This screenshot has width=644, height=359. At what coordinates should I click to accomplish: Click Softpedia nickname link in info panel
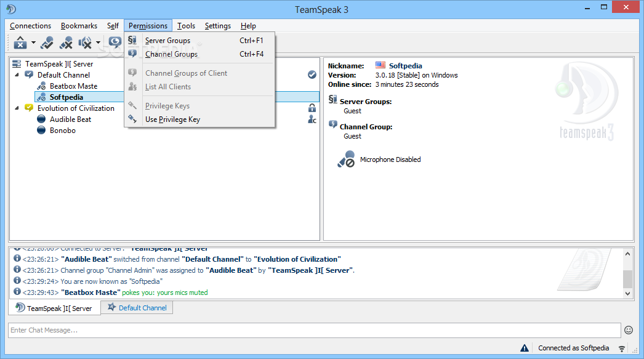(x=405, y=66)
